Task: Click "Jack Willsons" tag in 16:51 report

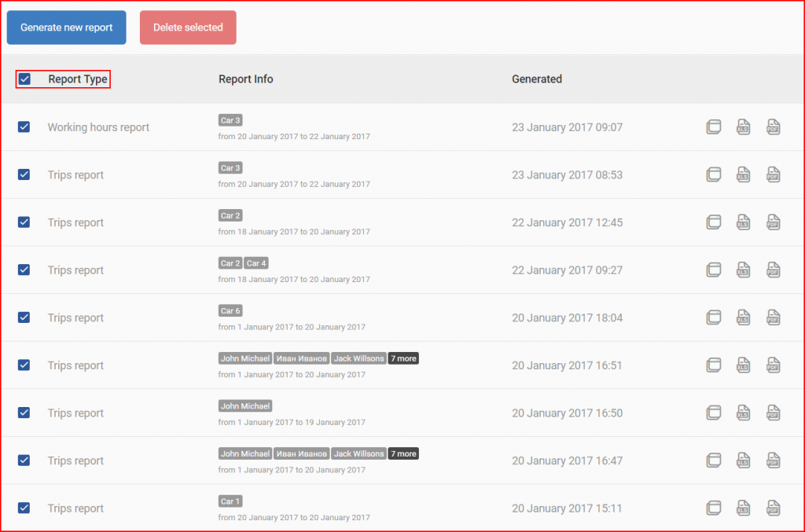Action: (x=358, y=358)
